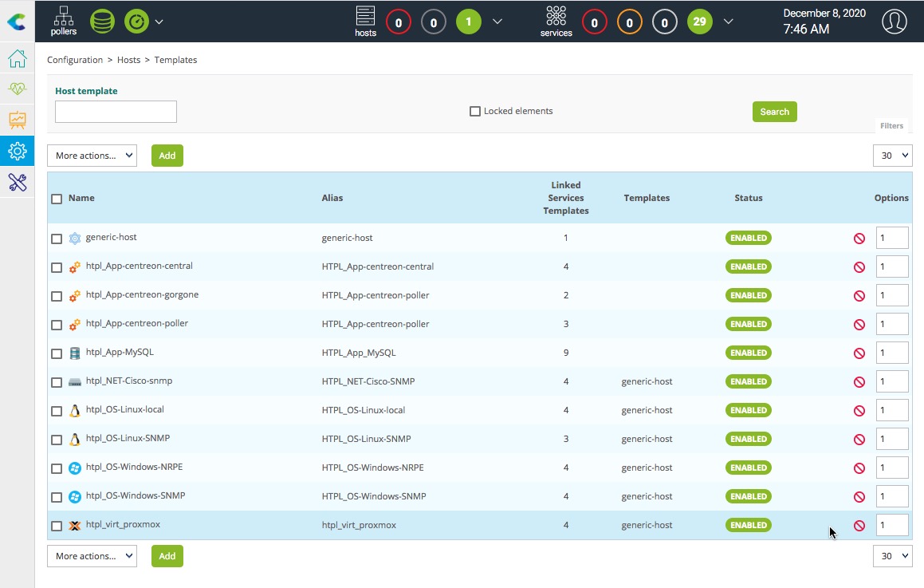Click the user profile icon
This screenshot has height=588, width=924.
click(x=895, y=22)
